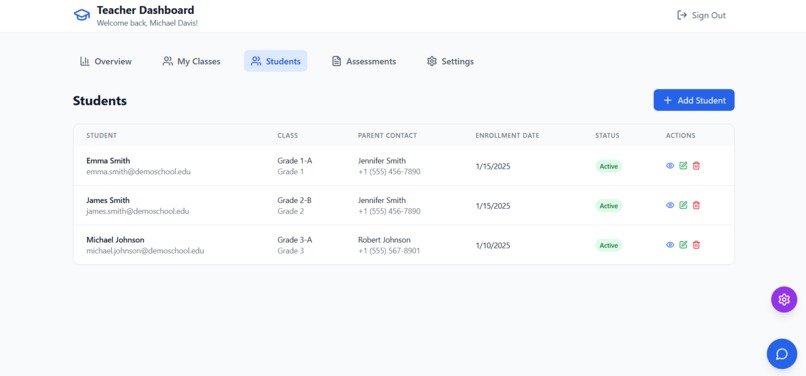Image resolution: width=806 pixels, height=376 pixels.
Task: Click the Add Student button
Action: 694,100
